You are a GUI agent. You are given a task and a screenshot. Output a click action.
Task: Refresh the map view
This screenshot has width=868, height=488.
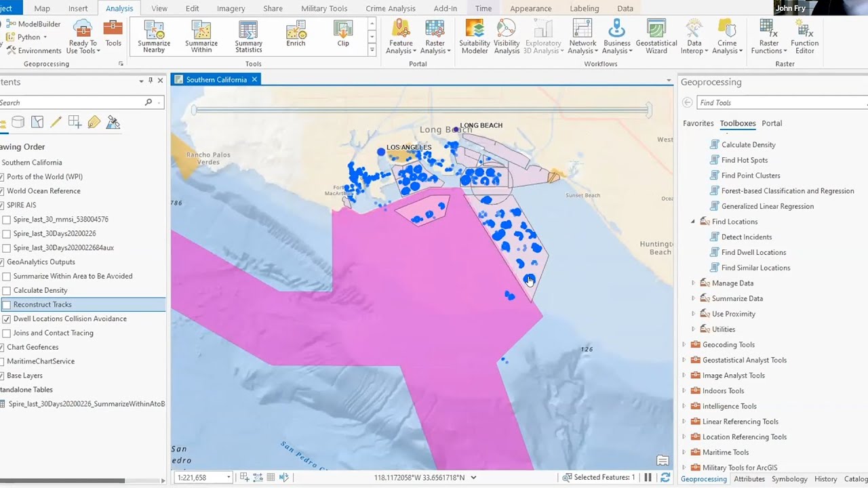[665, 477]
